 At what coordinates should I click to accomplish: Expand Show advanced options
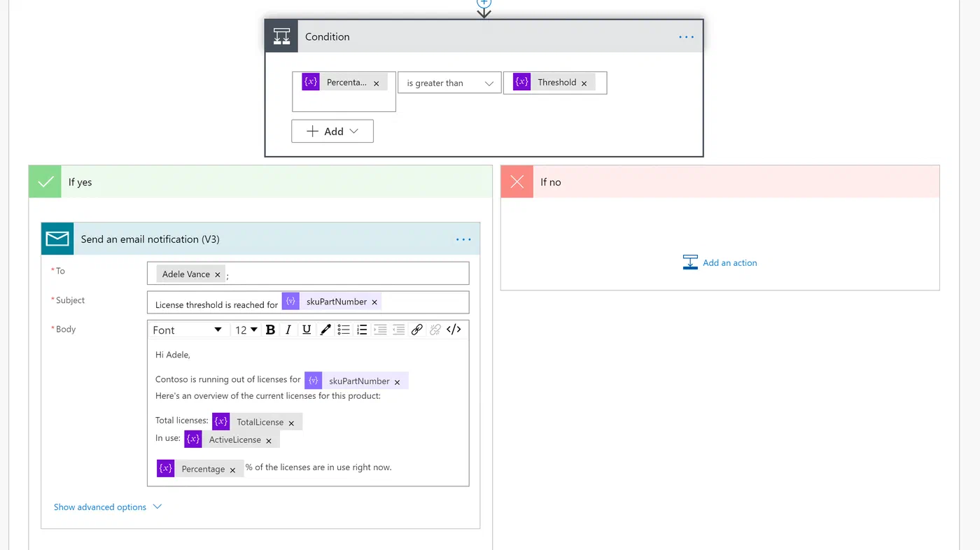pos(108,507)
